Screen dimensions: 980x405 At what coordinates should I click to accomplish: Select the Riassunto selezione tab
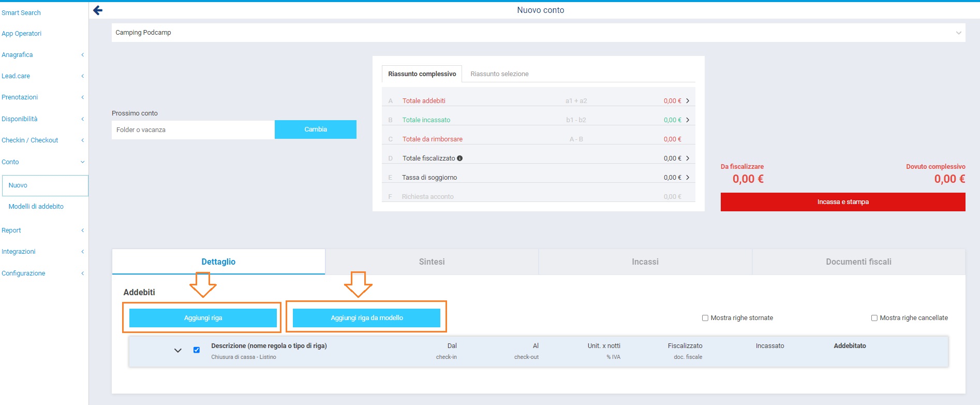(499, 74)
